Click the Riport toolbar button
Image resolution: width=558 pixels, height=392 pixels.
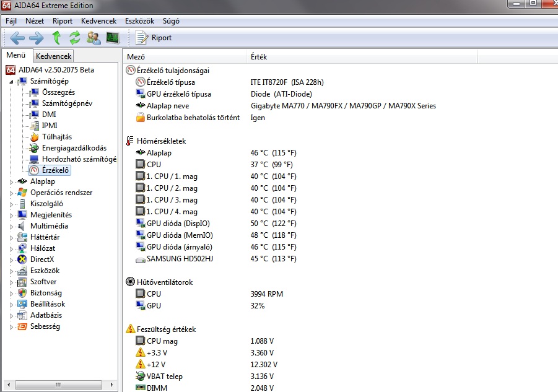pos(154,38)
